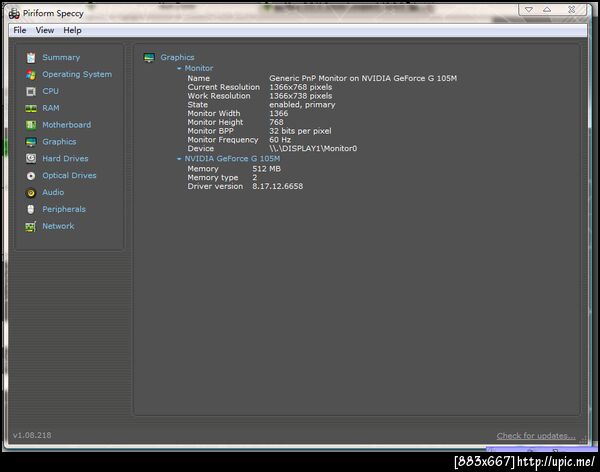Click the Network card icon
Viewport: 600px width, 472px height.
[x=31, y=226]
